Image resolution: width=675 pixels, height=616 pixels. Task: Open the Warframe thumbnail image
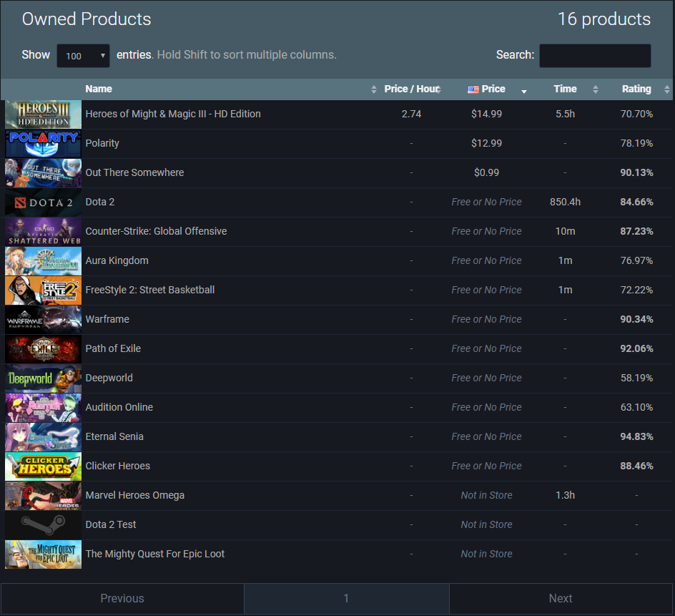[x=43, y=320]
